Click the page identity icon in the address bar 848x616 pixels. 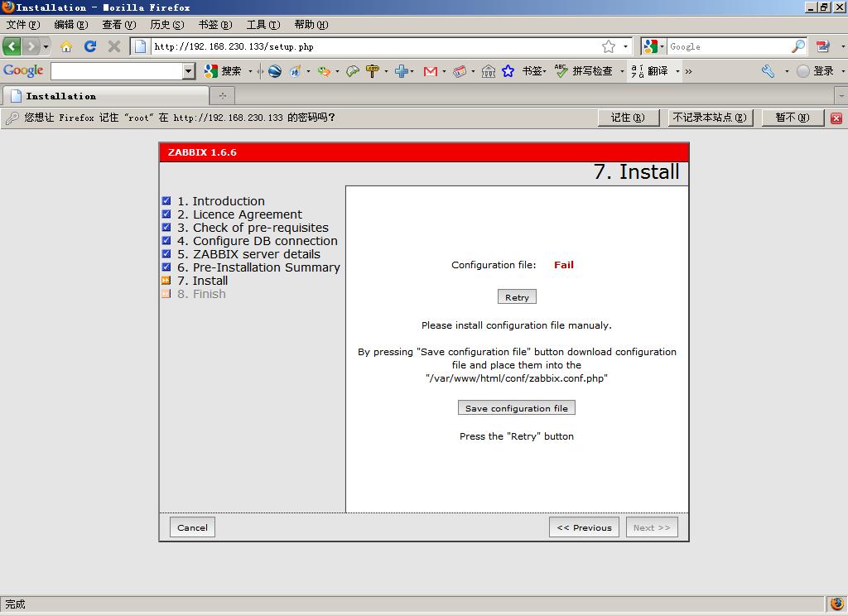tap(140, 46)
